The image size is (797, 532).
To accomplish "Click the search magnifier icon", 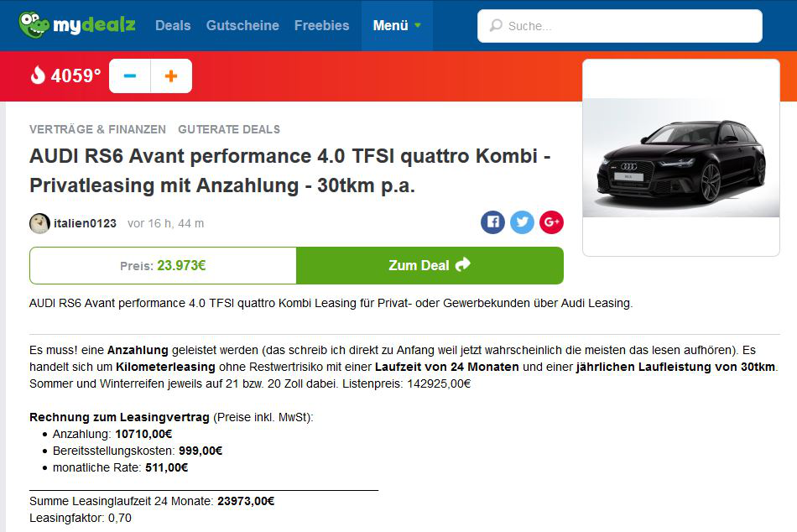I will (496, 26).
